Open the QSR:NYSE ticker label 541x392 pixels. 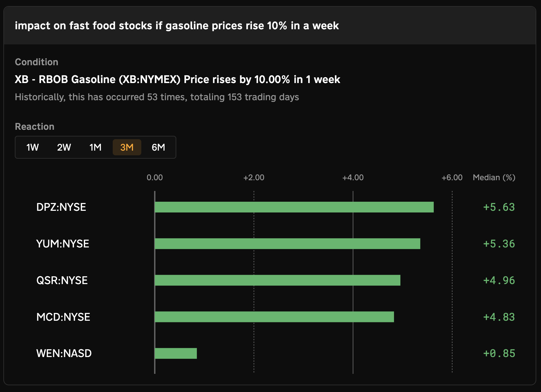pyautogui.click(x=62, y=280)
